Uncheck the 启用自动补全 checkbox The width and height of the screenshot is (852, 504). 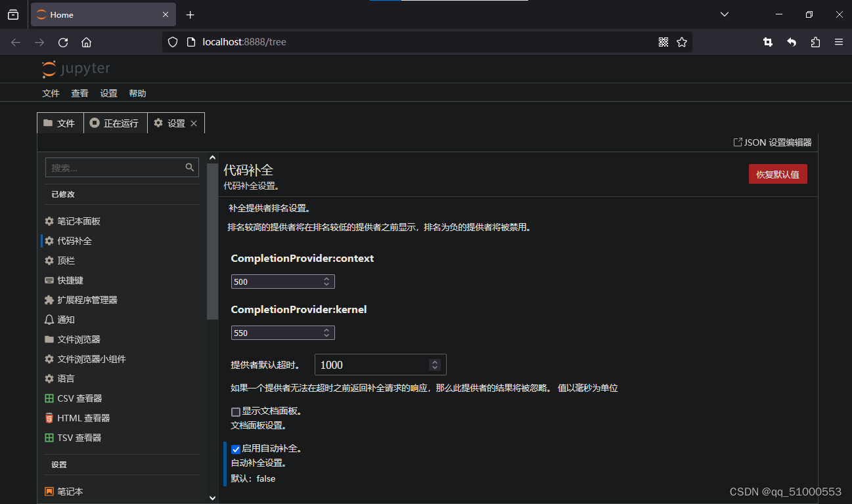[236, 450]
